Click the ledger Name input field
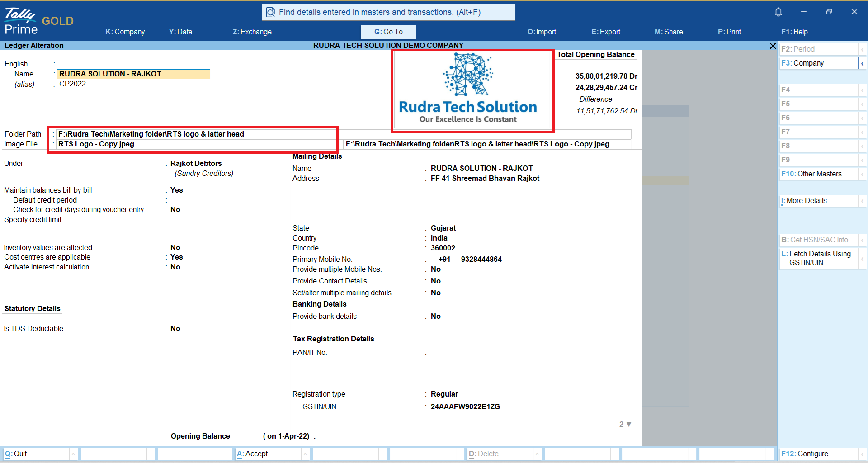Screen dimensions: 868x463 (134, 74)
